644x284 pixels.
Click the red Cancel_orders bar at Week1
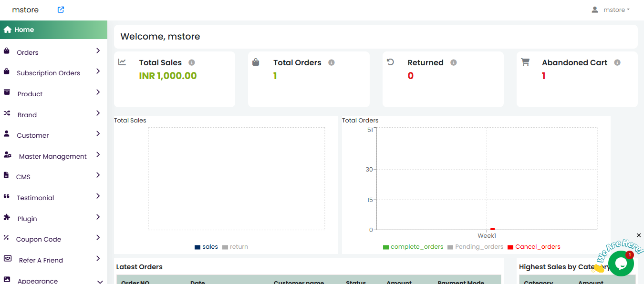(492, 229)
